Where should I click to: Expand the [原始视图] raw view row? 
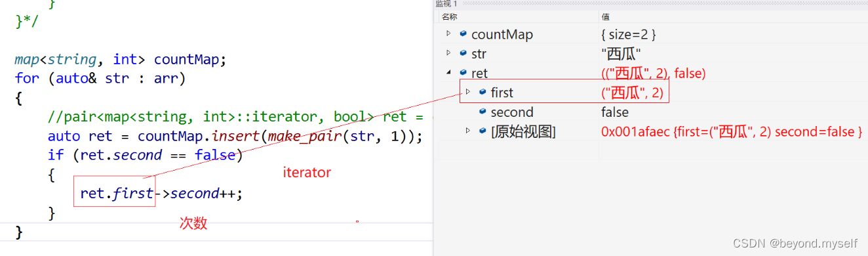(468, 131)
